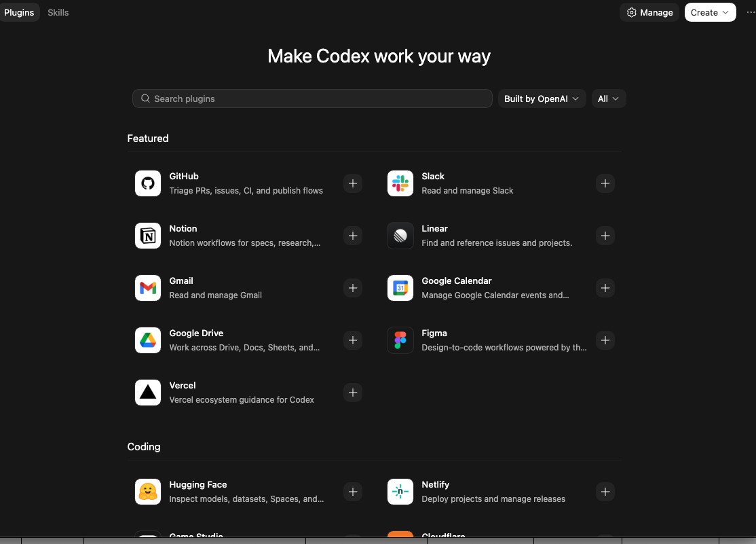The width and height of the screenshot is (756, 544).
Task: Expand the Create dropdown button
Action: click(710, 12)
